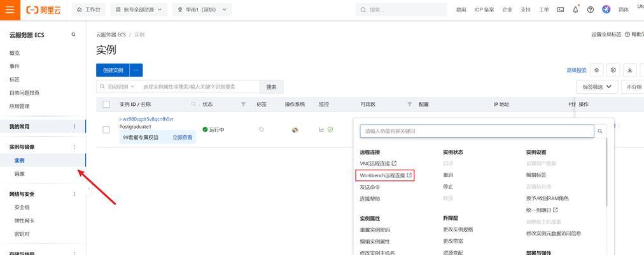644x255 pixels.
Task: Open the AI assistant round blue icon
Action: [x=606, y=10]
